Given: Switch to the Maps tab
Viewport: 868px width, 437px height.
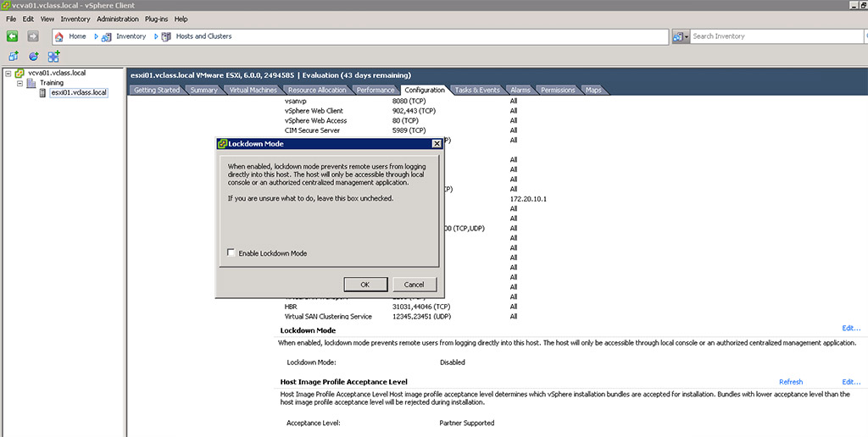Looking at the screenshot, I should click(x=593, y=90).
